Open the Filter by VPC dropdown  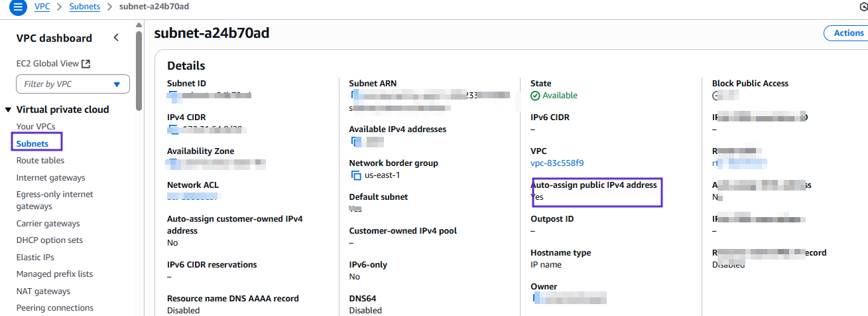73,84
